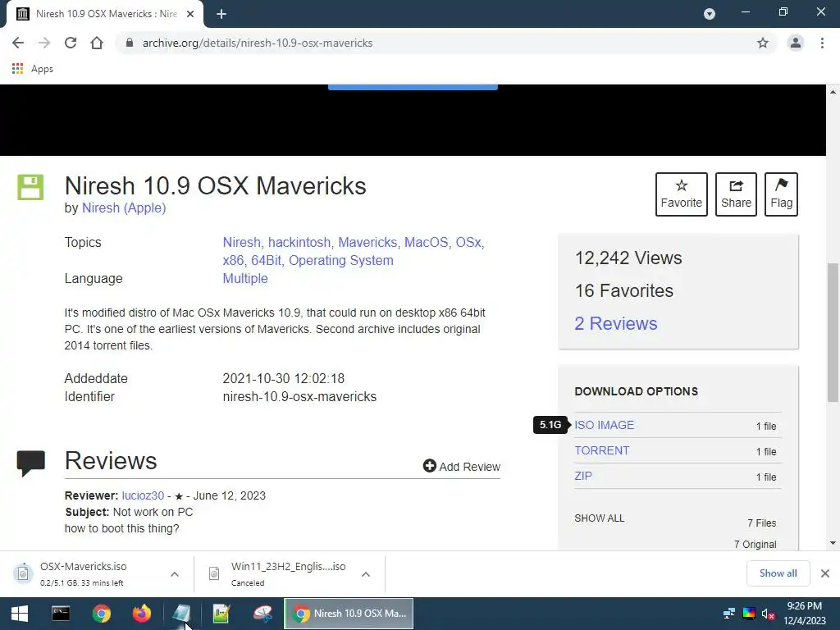Click the Reviews speech bubble icon
This screenshot has height=630, width=840.
31,463
